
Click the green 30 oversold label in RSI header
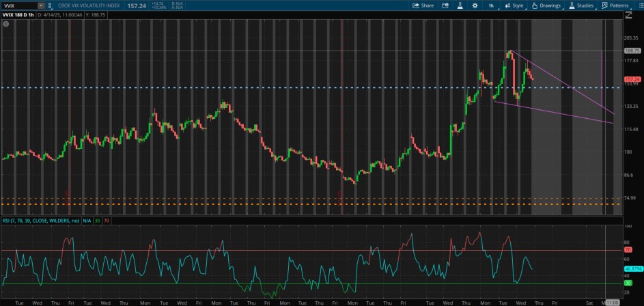tap(98, 221)
